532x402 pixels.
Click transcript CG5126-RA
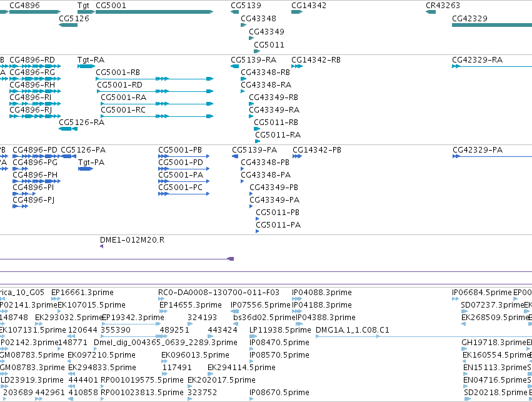68,129
